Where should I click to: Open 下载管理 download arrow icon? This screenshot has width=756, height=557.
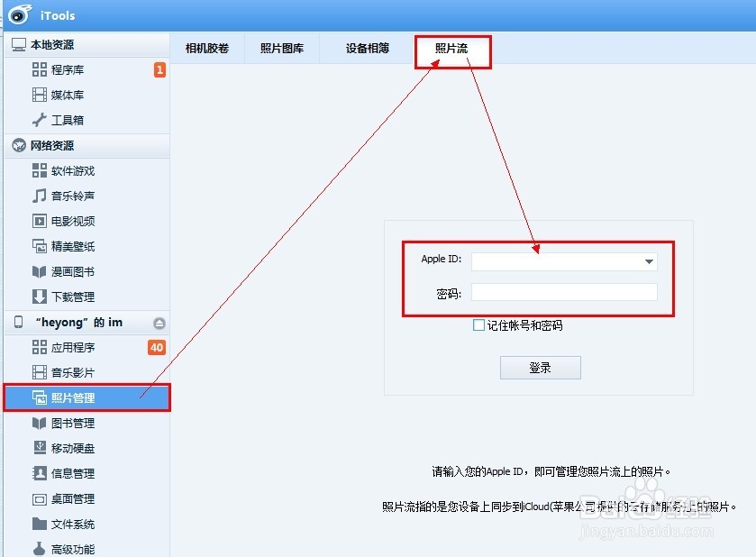point(40,297)
